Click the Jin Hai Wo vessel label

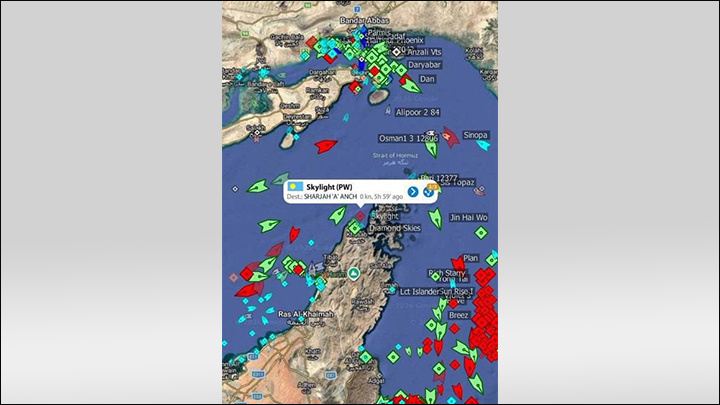(x=468, y=218)
